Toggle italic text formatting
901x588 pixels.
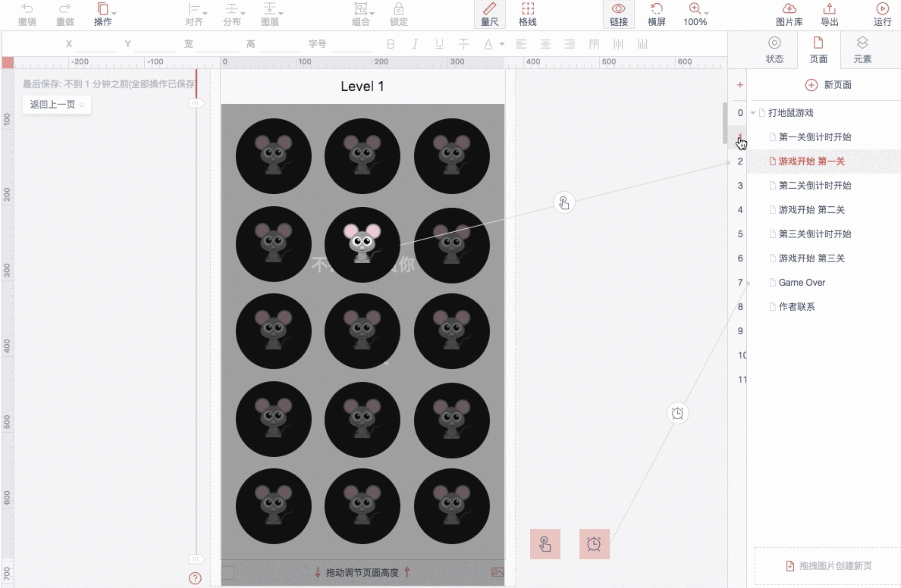415,44
